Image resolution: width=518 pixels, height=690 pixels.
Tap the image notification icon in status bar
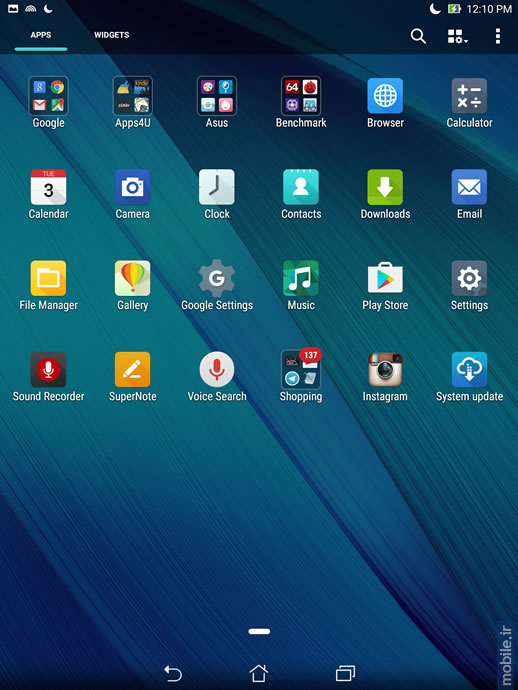(x=13, y=8)
